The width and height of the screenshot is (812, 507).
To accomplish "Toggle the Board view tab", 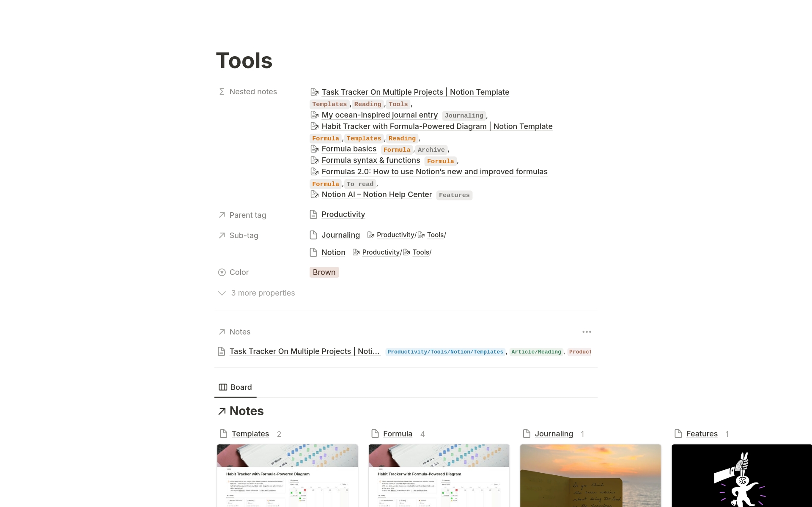I will (236, 386).
